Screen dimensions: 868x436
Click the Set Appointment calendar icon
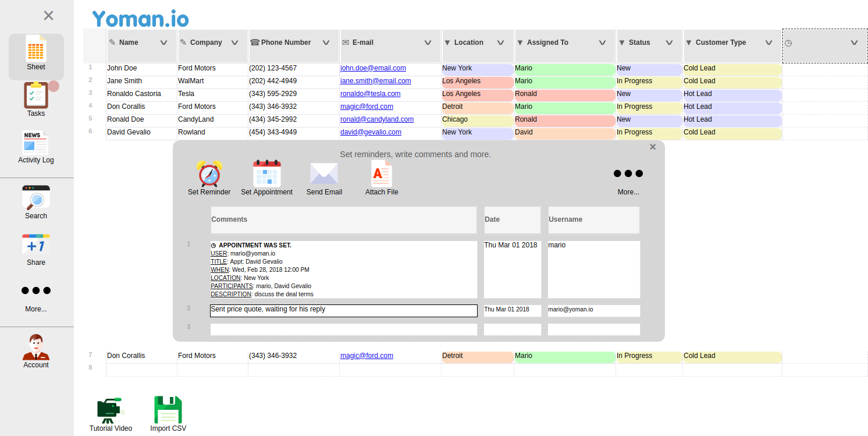point(267,173)
